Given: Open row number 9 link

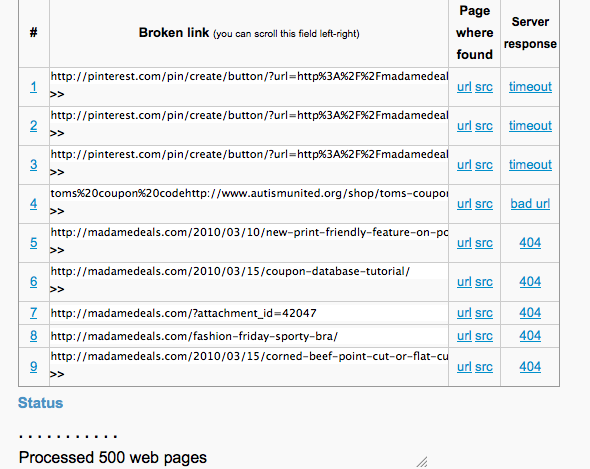Looking at the screenshot, I should click(x=33, y=367).
